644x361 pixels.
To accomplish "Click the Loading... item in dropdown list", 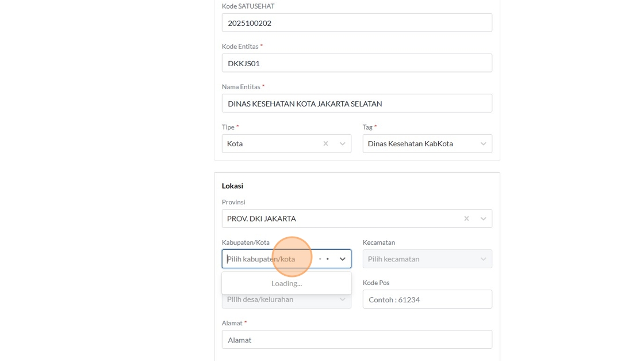I will pyautogui.click(x=286, y=283).
